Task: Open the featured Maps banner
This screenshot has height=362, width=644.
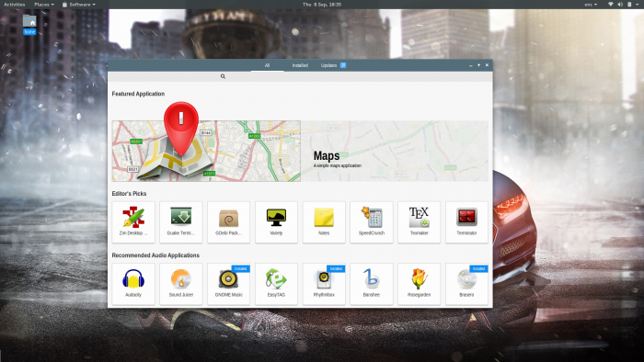Action: 300,151
